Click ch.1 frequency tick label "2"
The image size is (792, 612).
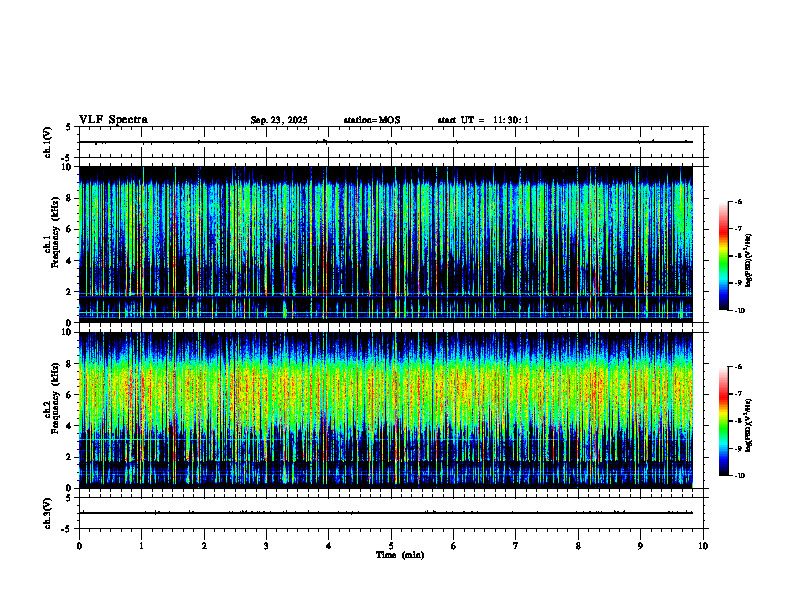point(70,292)
